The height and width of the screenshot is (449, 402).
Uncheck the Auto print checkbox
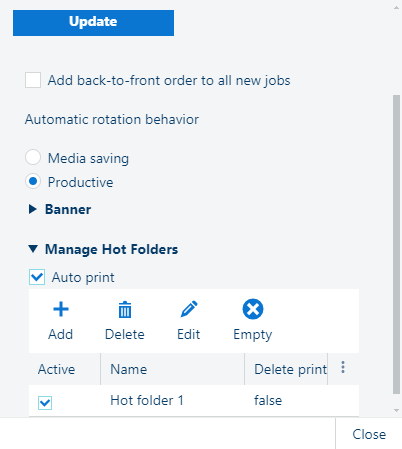tap(37, 277)
